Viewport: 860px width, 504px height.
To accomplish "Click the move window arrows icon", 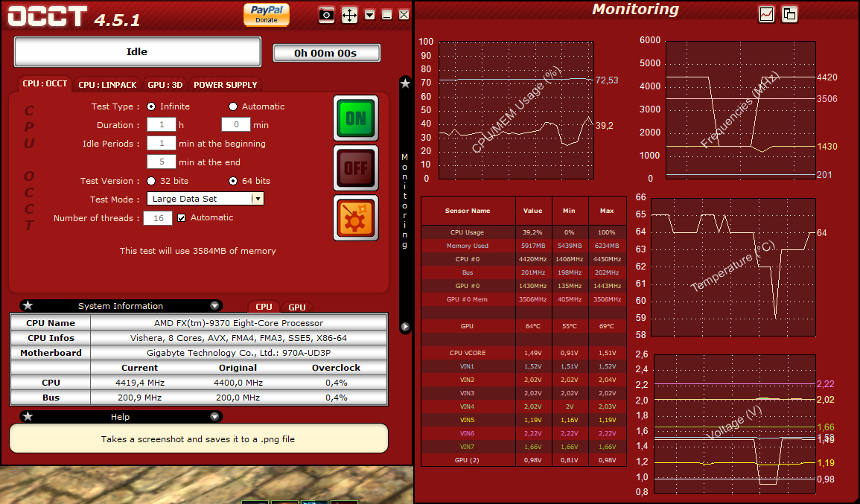I will pos(349,15).
